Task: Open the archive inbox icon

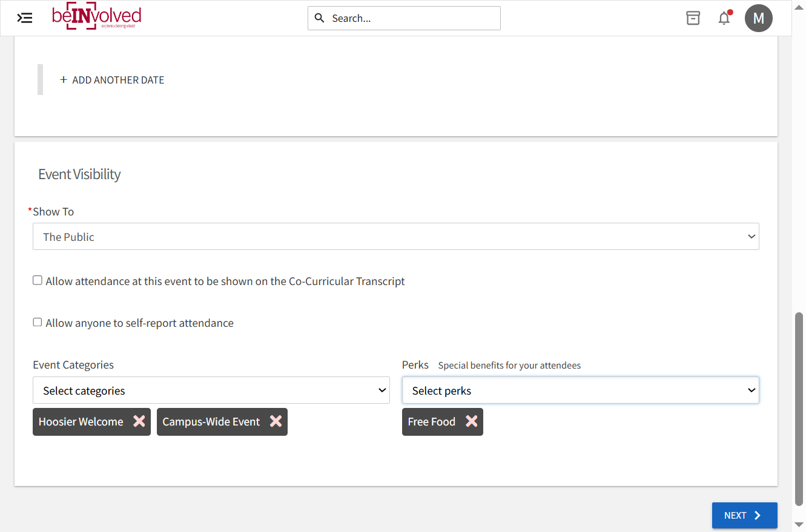Action: click(x=693, y=18)
